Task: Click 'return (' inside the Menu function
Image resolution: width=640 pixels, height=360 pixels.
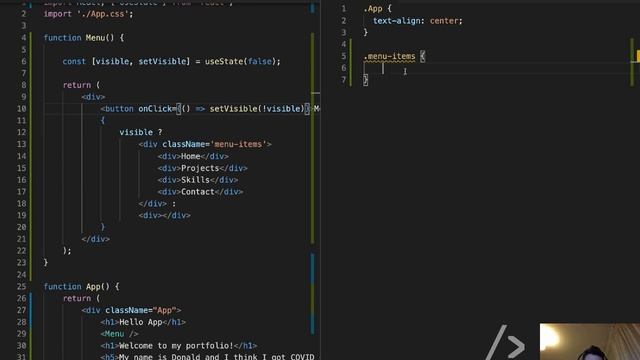Action: coord(81,85)
